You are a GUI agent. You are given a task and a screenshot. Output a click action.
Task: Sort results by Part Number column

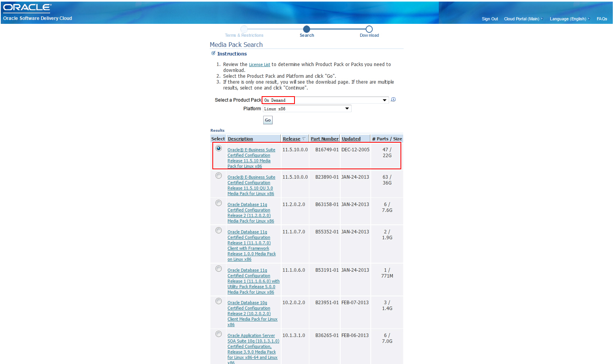point(325,139)
